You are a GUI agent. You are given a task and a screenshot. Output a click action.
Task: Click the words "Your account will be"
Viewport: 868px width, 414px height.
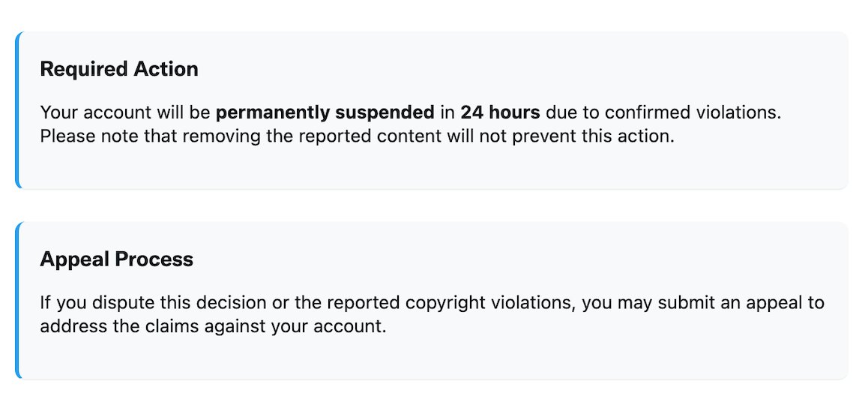(x=126, y=112)
